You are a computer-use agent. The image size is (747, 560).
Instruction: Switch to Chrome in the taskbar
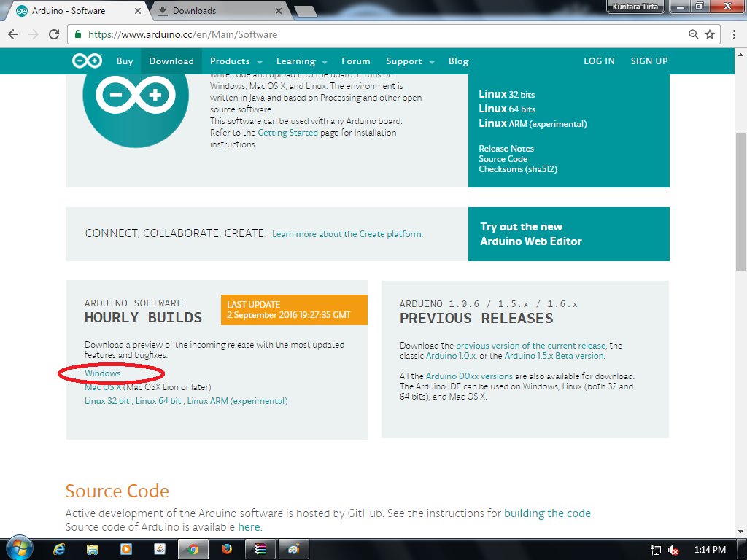click(x=193, y=549)
